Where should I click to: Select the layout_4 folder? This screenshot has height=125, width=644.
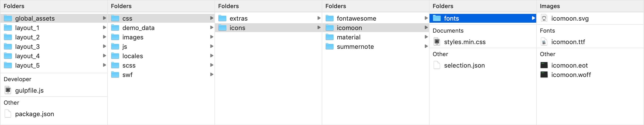[54, 56]
